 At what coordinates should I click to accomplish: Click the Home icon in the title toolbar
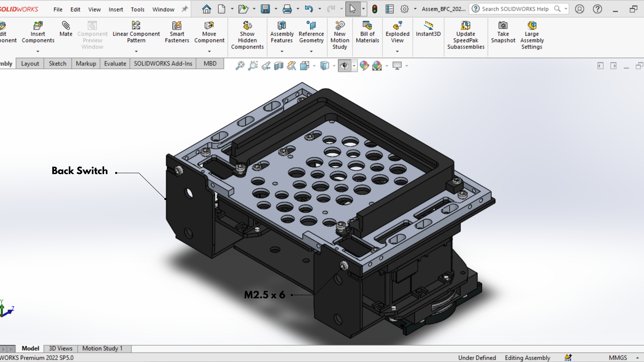(x=207, y=9)
